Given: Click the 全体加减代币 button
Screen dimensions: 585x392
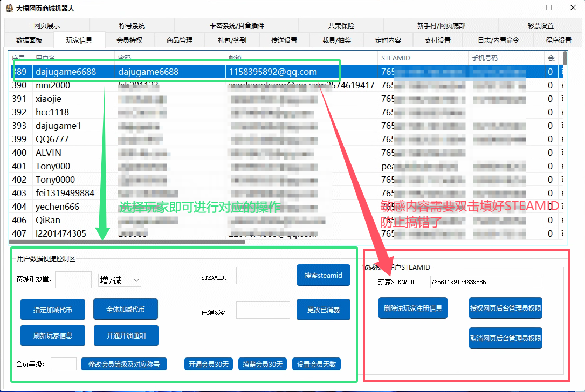Looking at the screenshot, I should pos(126,309).
